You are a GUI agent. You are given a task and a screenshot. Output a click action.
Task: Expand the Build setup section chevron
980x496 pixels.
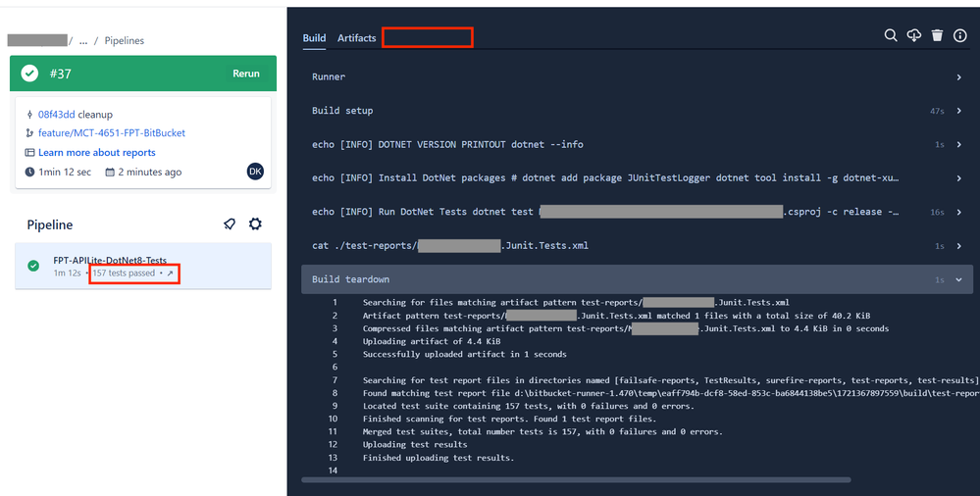[x=958, y=111]
